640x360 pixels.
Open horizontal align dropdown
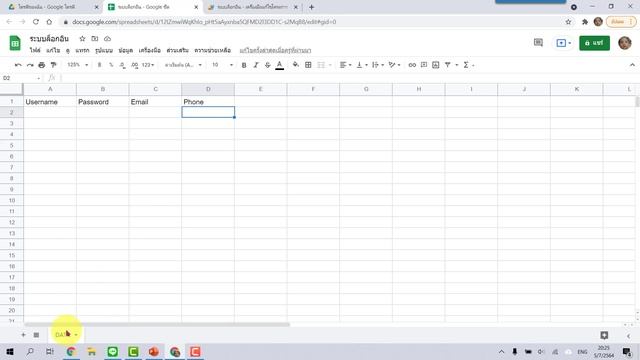tap(345, 65)
